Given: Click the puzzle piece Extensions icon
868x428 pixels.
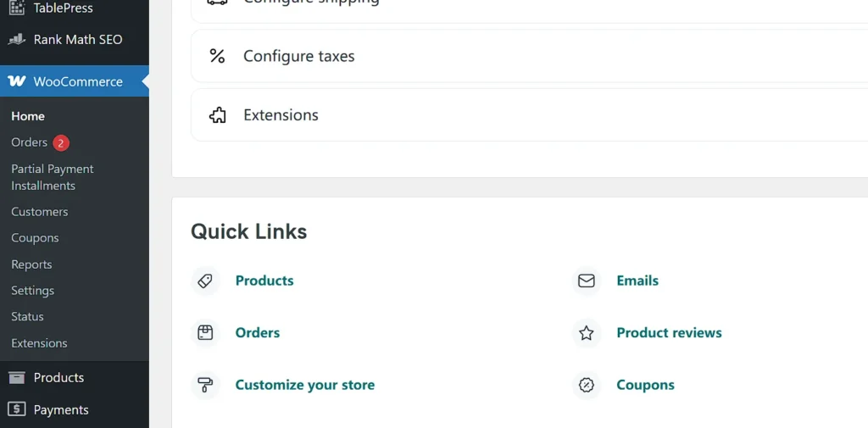Looking at the screenshot, I should [217, 114].
